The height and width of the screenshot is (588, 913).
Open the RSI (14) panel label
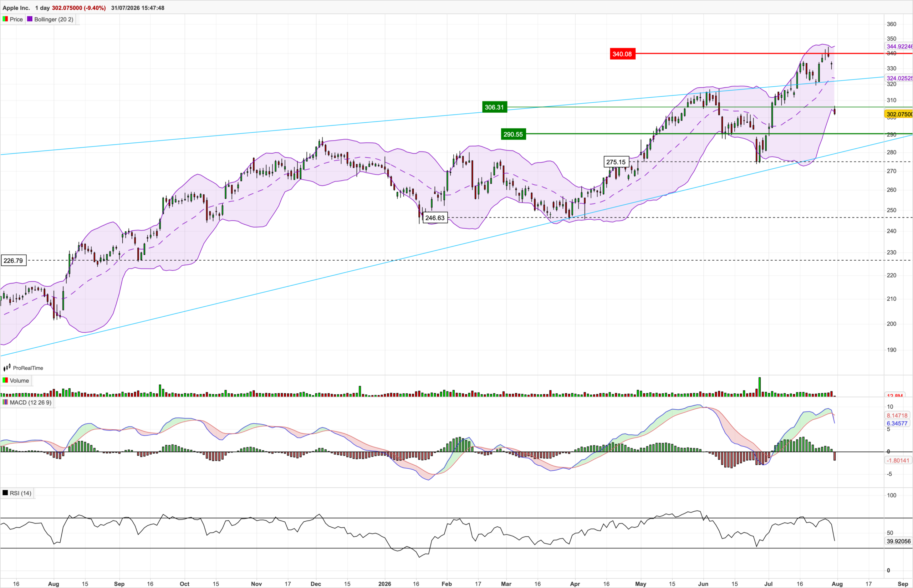pos(21,493)
